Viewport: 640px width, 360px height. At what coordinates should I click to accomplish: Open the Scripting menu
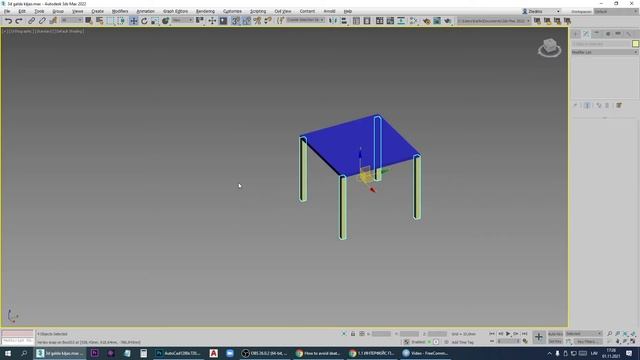point(258,11)
